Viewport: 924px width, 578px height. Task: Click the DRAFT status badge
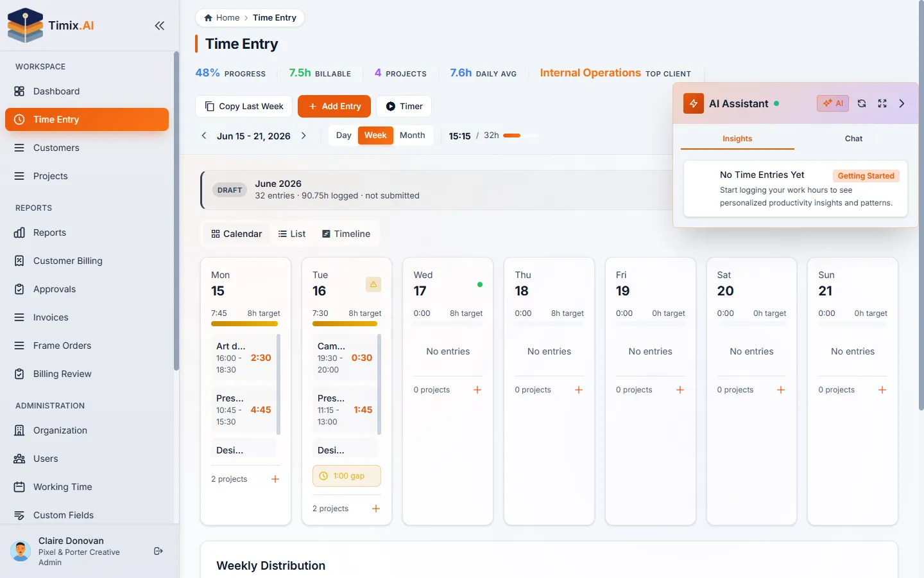230,190
